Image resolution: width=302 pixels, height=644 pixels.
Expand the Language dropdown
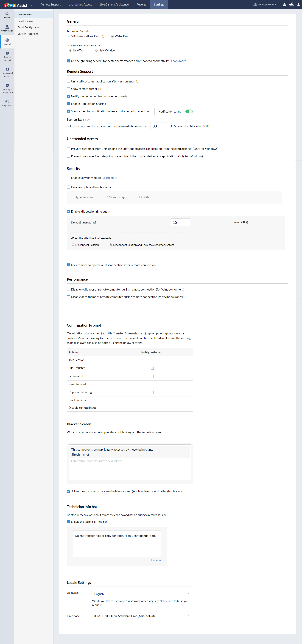click(141, 594)
